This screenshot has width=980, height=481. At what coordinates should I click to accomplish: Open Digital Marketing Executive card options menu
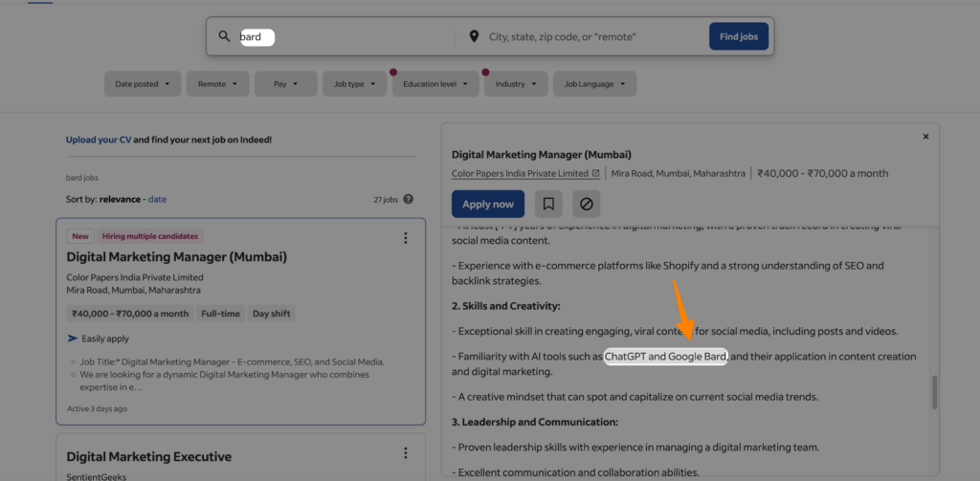(x=406, y=453)
